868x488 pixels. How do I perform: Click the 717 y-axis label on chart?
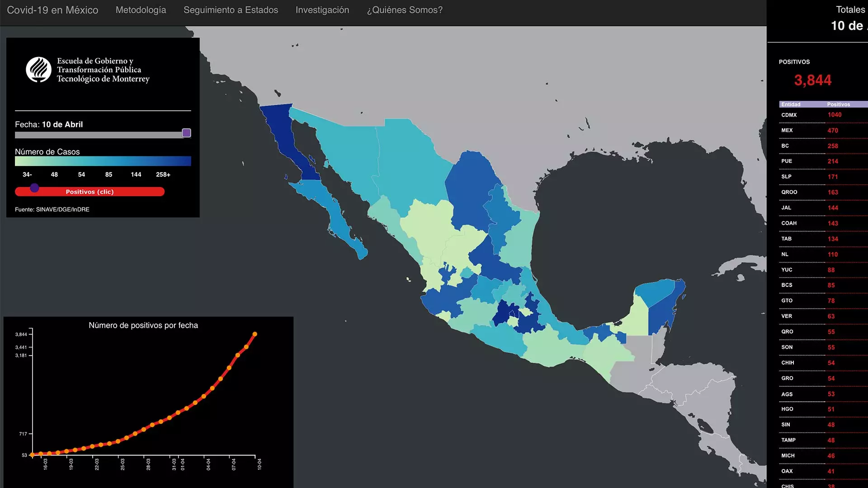(x=23, y=434)
